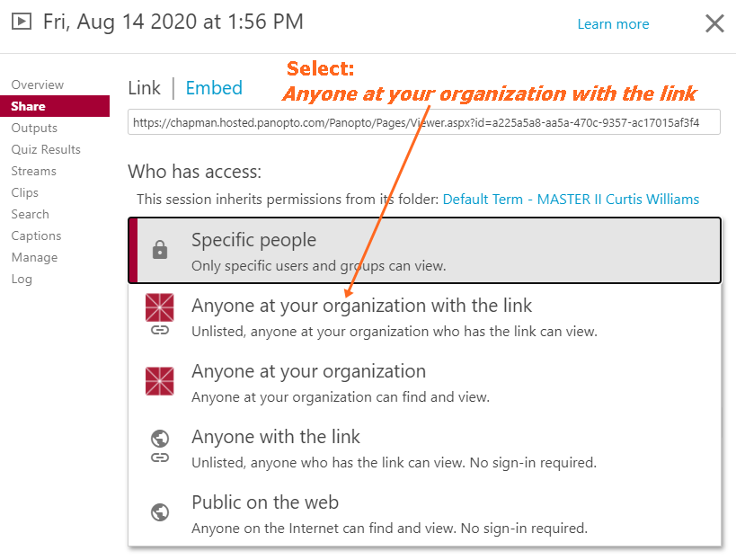The width and height of the screenshot is (736, 560).
Task: Select Anyone at your organization with the link
Action: (x=361, y=306)
